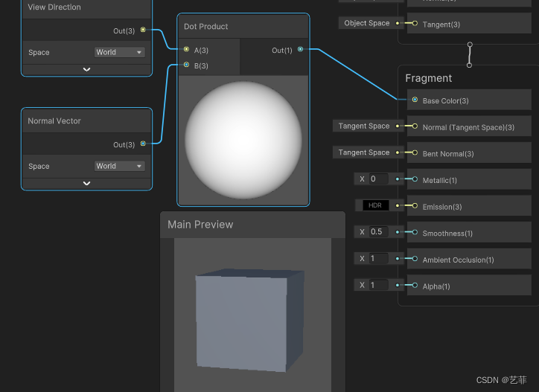Edit Metallic X value field
The height and width of the screenshot is (392, 539).
coord(378,179)
